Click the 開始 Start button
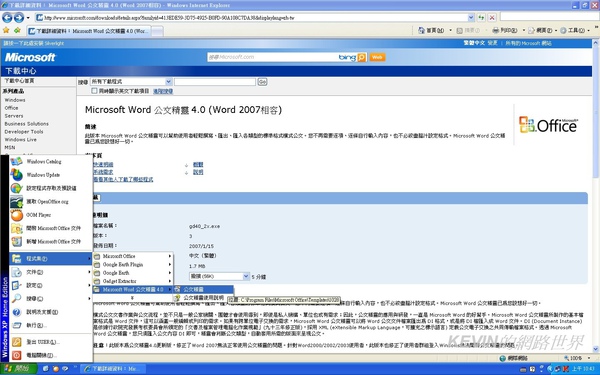 tap(18, 369)
